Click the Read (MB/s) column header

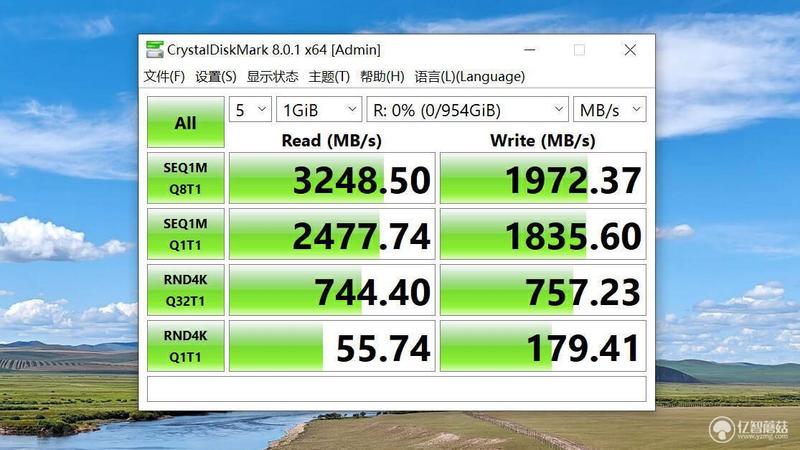tap(332, 140)
